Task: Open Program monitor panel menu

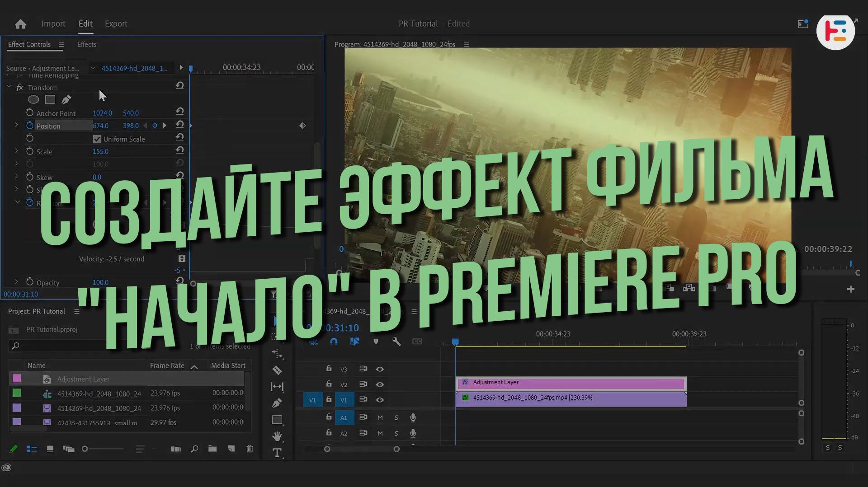Action: click(467, 45)
